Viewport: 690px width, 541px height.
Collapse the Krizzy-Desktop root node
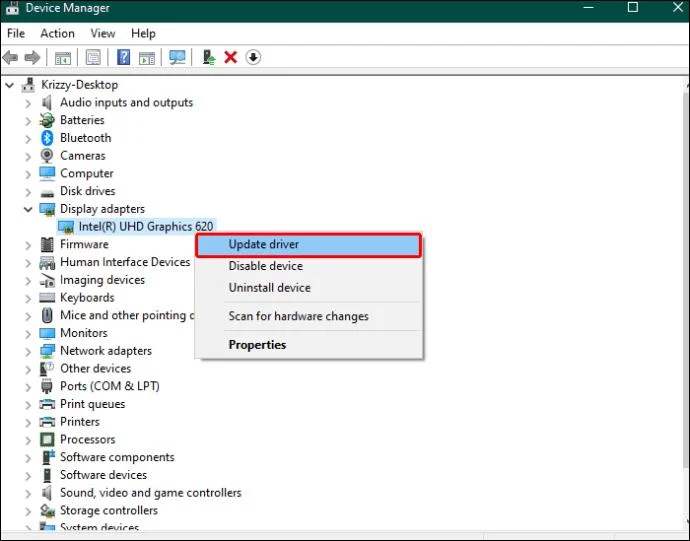point(10,85)
